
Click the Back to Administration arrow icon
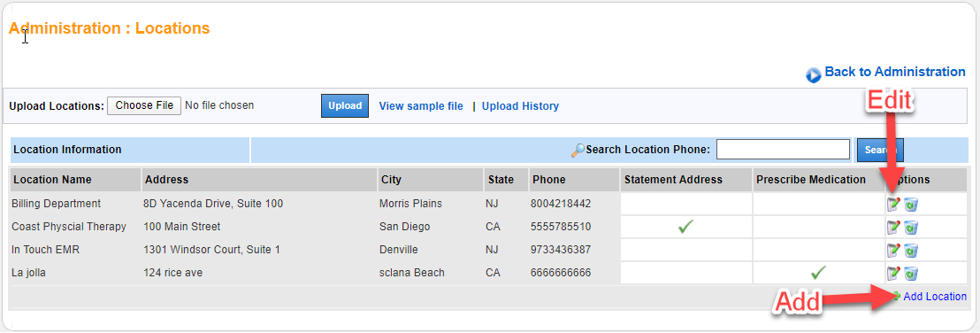(x=813, y=75)
